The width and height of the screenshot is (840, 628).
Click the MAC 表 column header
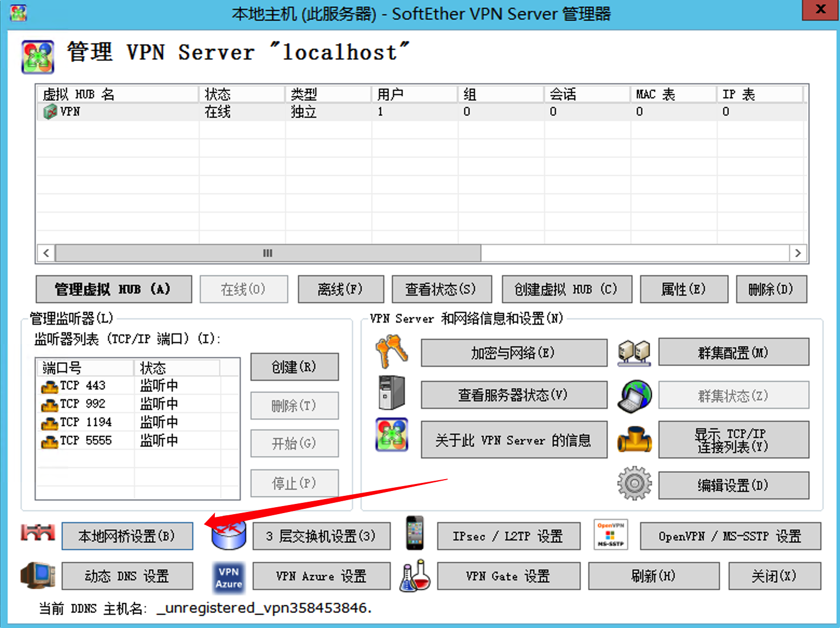(x=674, y=94)
